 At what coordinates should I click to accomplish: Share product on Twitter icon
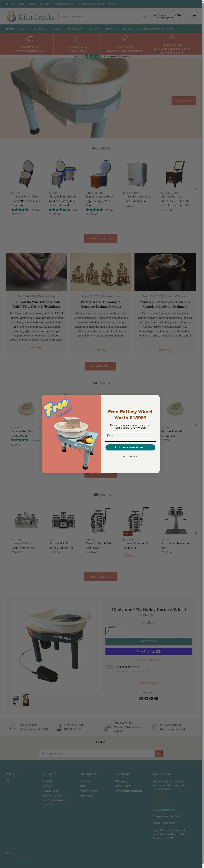146,698
